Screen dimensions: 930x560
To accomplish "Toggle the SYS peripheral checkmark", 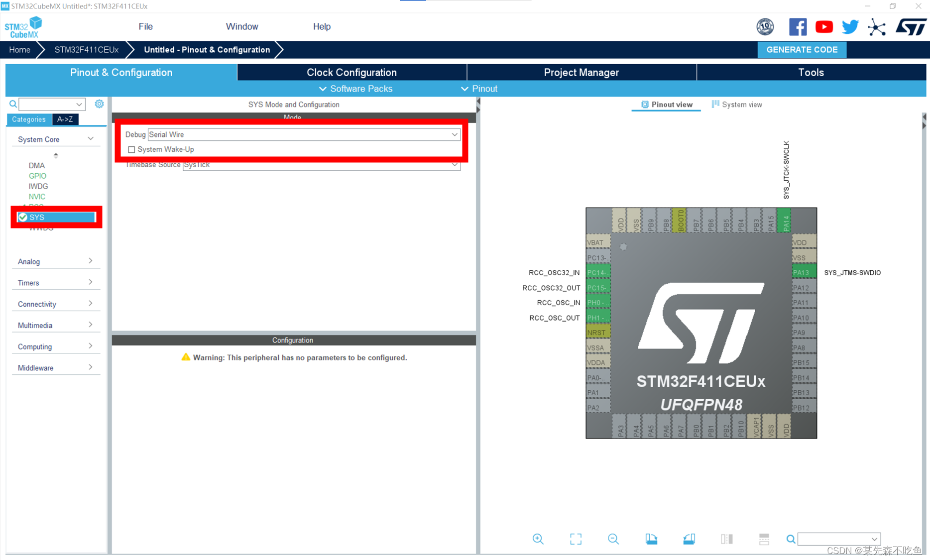I will coord(22,217).
